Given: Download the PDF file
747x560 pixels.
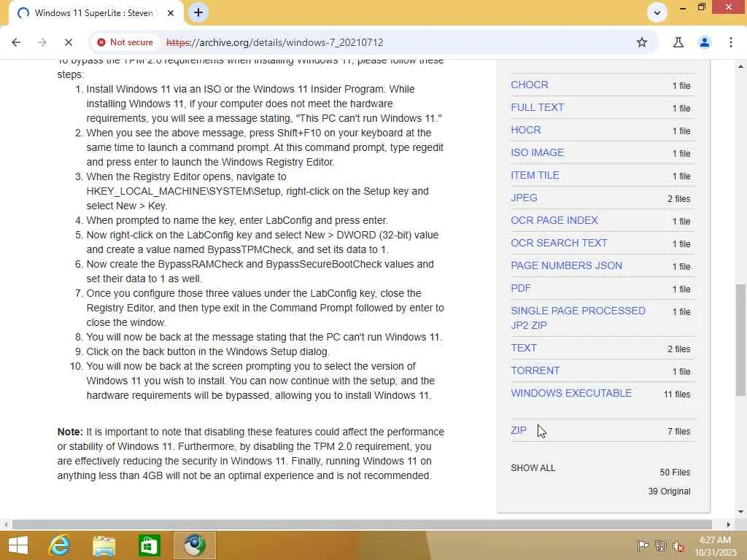Looking at the screenshot, I should tap(521, 288).
